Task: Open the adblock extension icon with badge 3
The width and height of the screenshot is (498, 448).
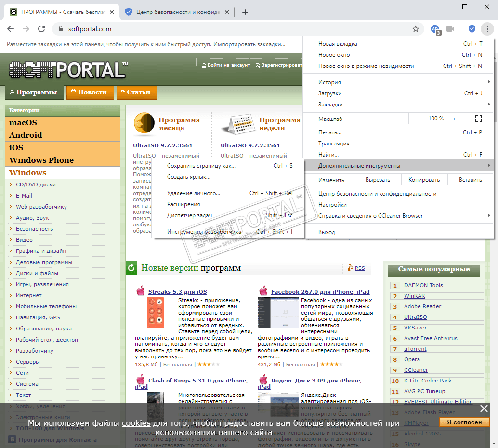Action: click(x=436, y=29)
